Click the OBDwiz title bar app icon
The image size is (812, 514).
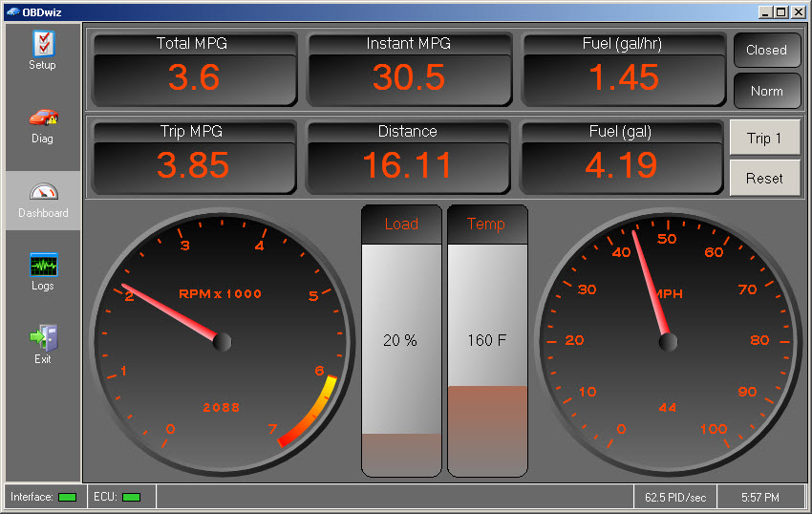pos(13,11)
